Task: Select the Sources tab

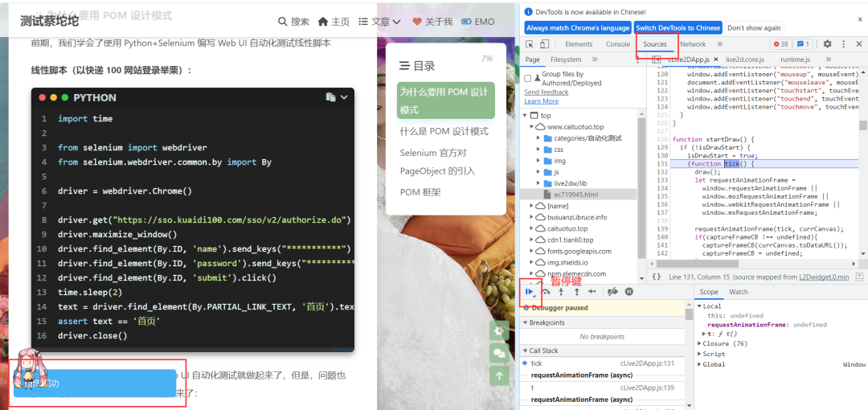Action: click(x=655, y=44)
